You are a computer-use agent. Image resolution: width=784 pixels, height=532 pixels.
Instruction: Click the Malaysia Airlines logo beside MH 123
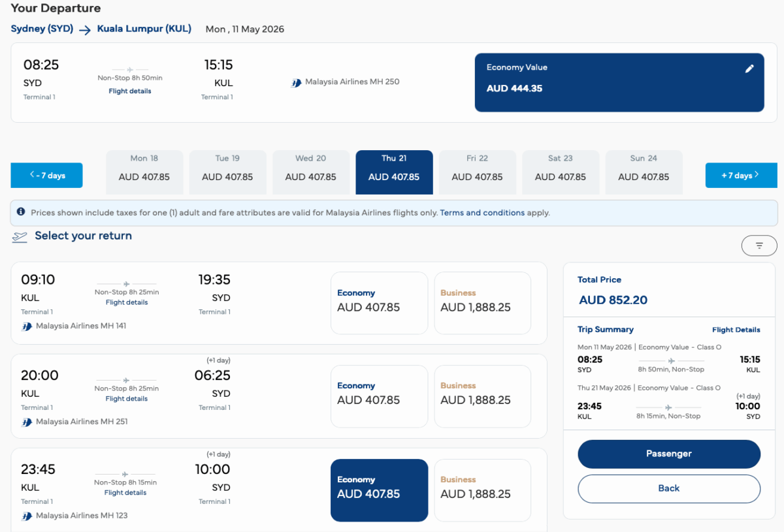(27, 516)
